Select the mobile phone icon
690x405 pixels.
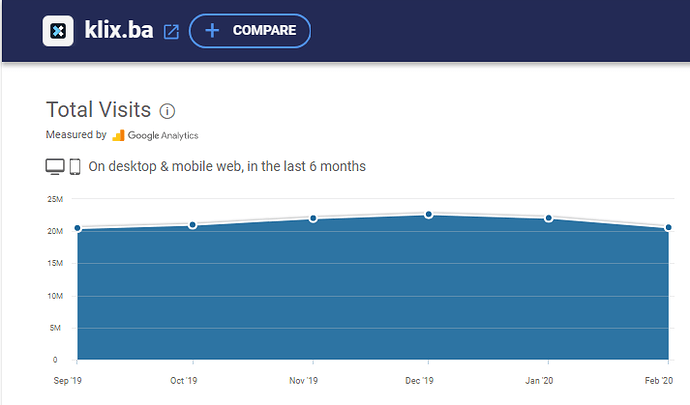tap(74, 166)
